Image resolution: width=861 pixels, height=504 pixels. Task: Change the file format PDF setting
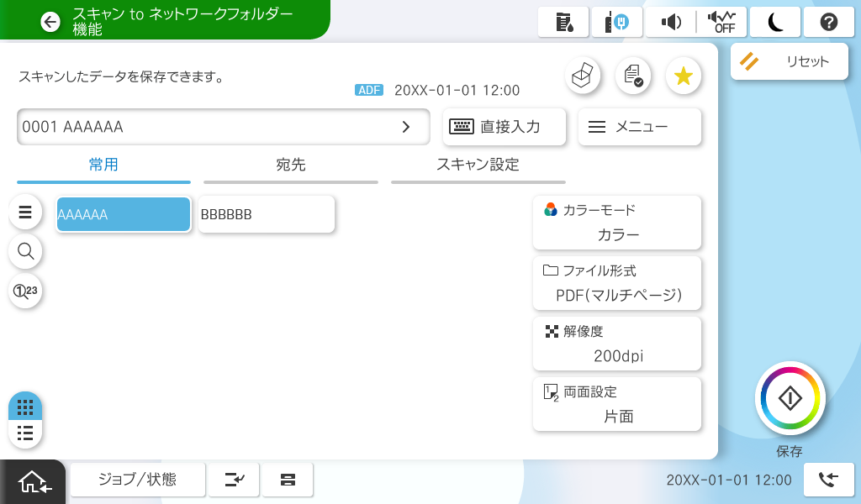pos(617,283)
